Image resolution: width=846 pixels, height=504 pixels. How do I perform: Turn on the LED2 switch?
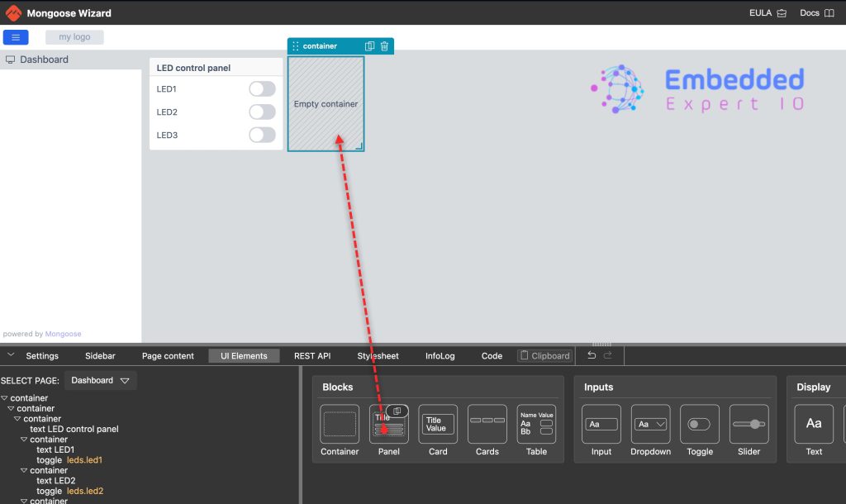point(262,112)
